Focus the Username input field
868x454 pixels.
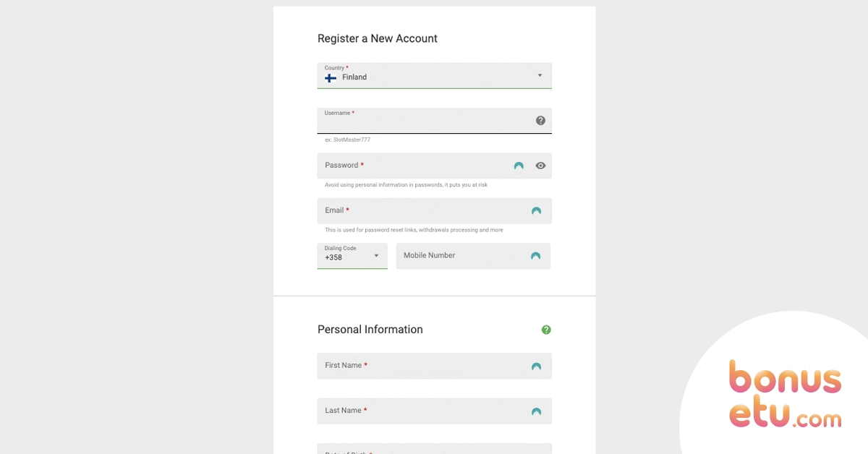(435, 121)
